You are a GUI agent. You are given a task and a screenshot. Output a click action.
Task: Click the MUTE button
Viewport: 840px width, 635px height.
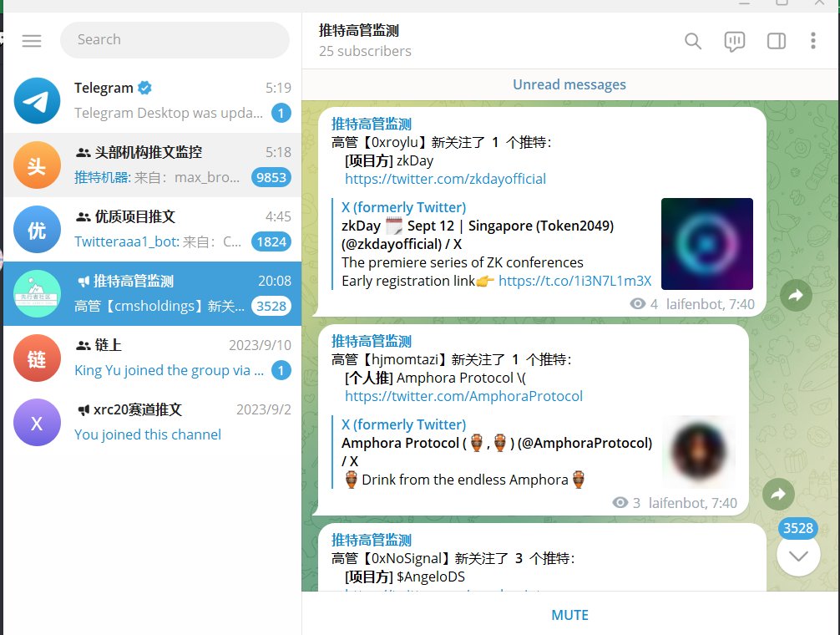[570, 615]
